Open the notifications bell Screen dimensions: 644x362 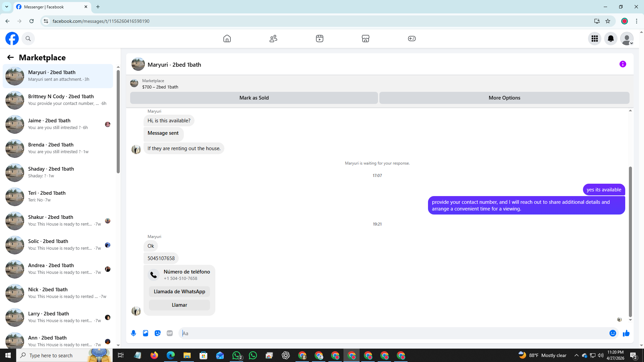tap(611, 39)
